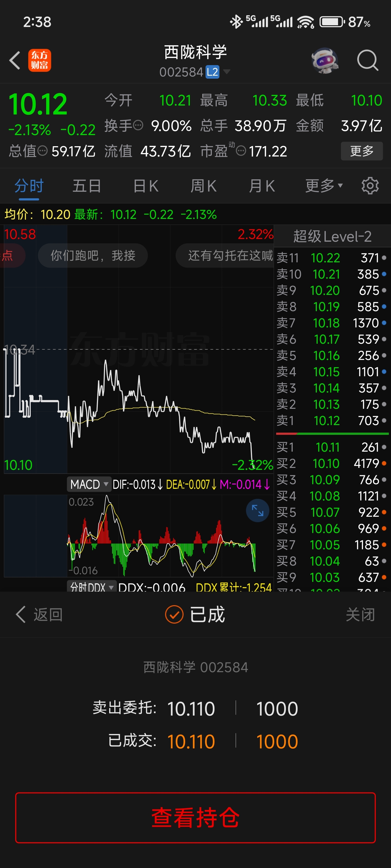Tap the 卖出委托 quantity 1000
Viewport: 391px width, 868px height.
point(277,709)
